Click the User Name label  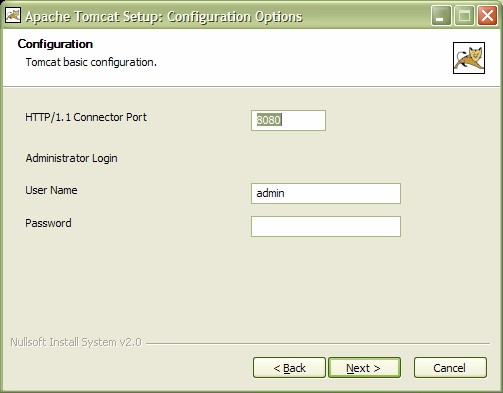(x=51, y=190)
